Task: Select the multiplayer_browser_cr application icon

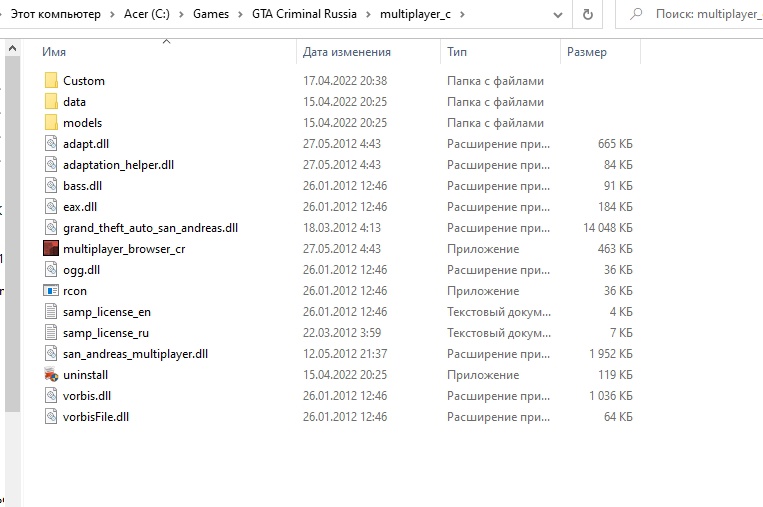Action: [x=52, y=249]
